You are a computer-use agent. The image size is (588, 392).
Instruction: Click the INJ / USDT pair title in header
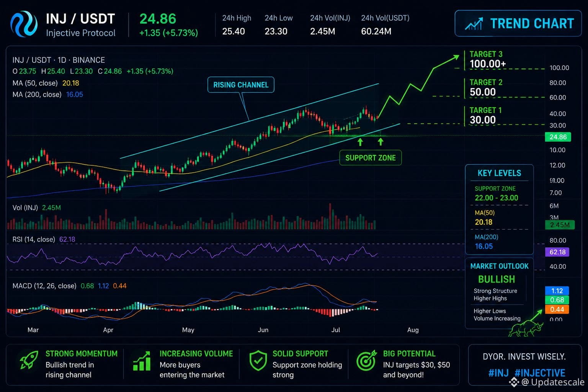pyautogui.click(x=80, y=19)
